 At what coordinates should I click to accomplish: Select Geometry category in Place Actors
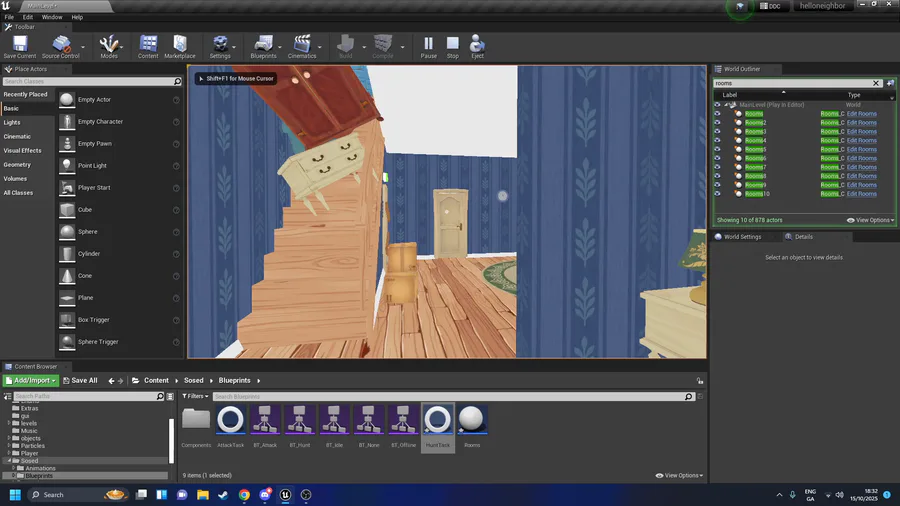pyautogui.click(x=17, y=165)
